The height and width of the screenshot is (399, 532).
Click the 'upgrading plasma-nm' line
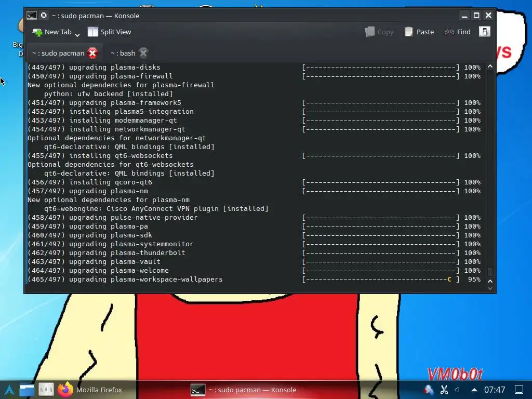click(x=88, y=191)
